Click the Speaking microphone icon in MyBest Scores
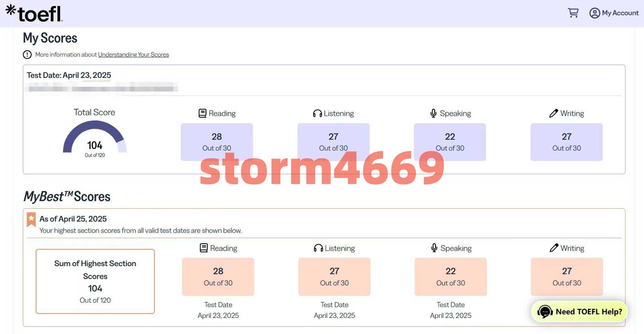Image resolution: width=644 pixels, height=334 pixels. (434, 248)
